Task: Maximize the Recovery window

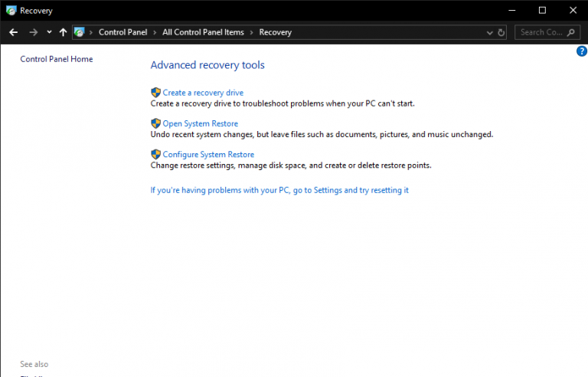Action: (x=542, y=11)
